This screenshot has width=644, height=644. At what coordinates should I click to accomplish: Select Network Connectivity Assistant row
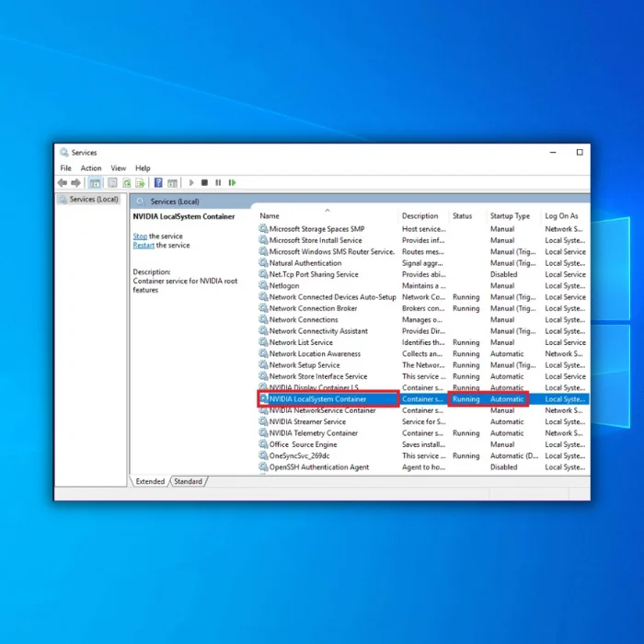coord(423,331)
